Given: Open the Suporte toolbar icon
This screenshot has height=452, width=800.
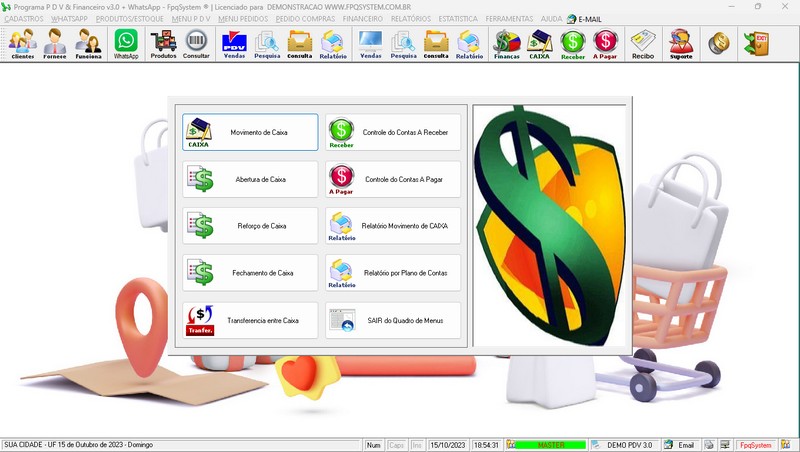Looking at the screenshot, I should tap(681, 44).
